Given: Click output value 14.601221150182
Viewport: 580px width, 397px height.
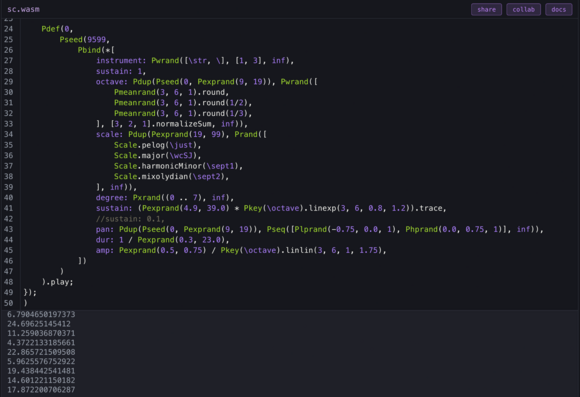Looking at the screenshot, I should click(x=41, y=380).
